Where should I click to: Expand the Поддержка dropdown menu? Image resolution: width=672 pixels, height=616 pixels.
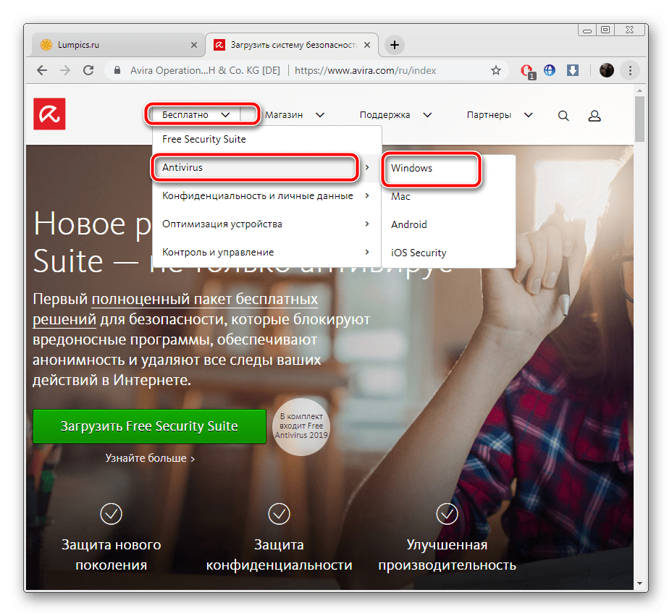[x=395, y=114]
